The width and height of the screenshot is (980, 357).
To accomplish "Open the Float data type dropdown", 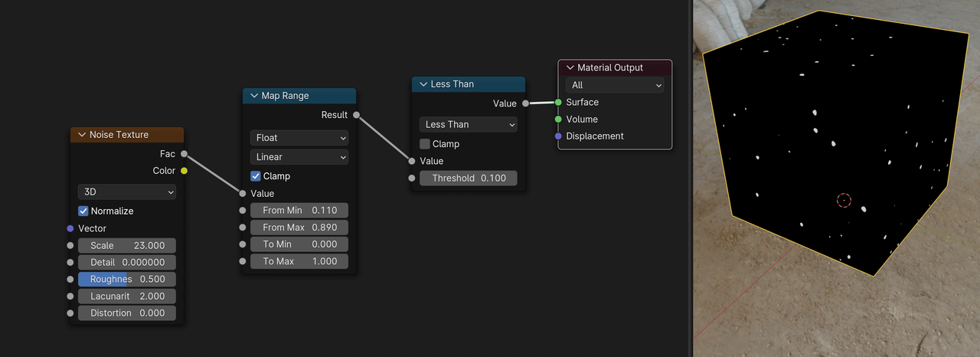I will [299, 138].
